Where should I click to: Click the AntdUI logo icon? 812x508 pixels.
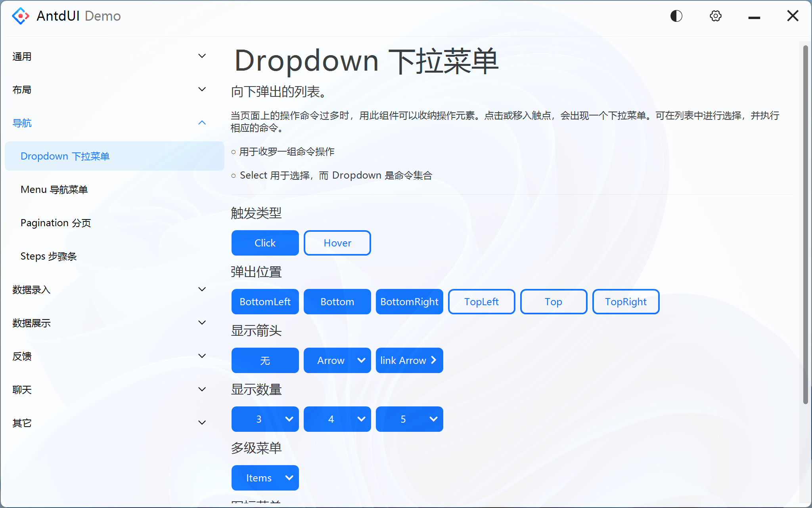tap(21, 16)
